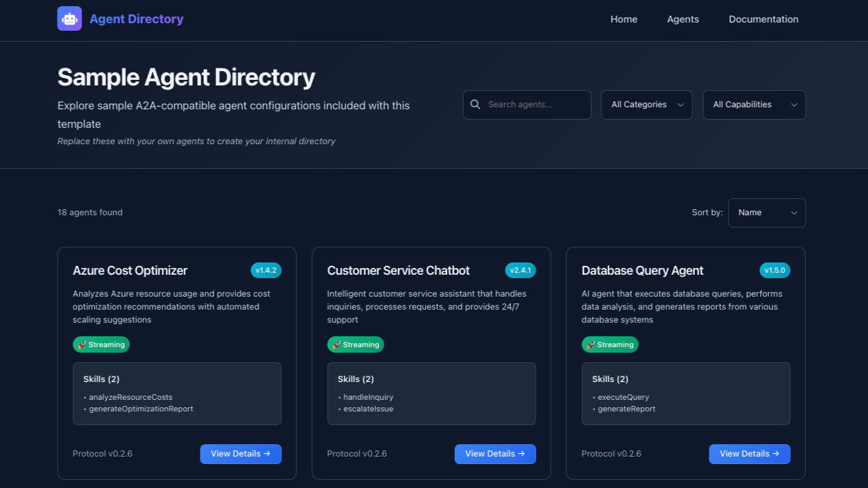Select Agents in the navigation bar
This screenshot has height=488, width=868.
click(683, 19)
